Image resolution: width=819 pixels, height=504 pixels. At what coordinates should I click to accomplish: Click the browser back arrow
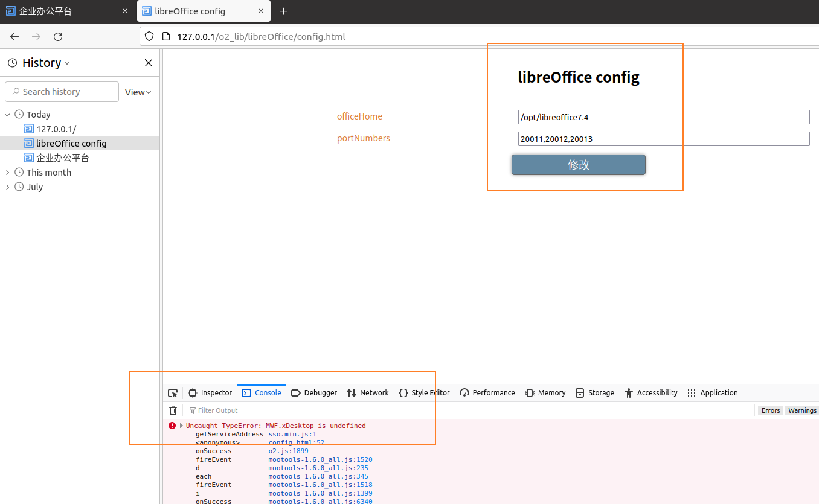[14, 37]
